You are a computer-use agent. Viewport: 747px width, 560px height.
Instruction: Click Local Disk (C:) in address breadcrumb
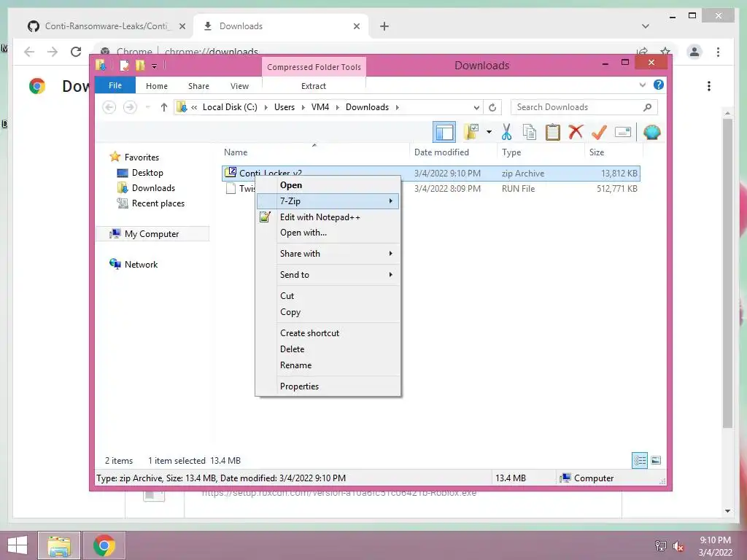230,107
